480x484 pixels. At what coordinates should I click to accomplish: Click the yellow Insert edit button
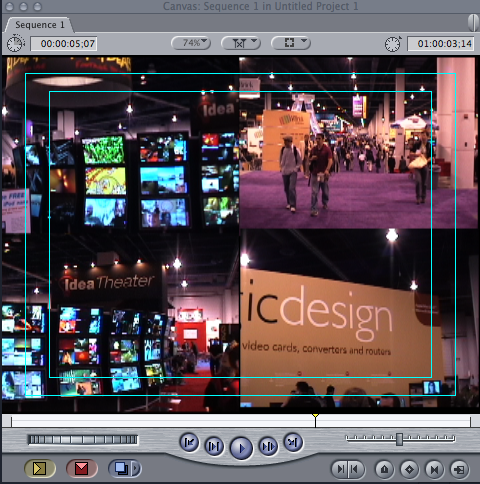(40, 468)
